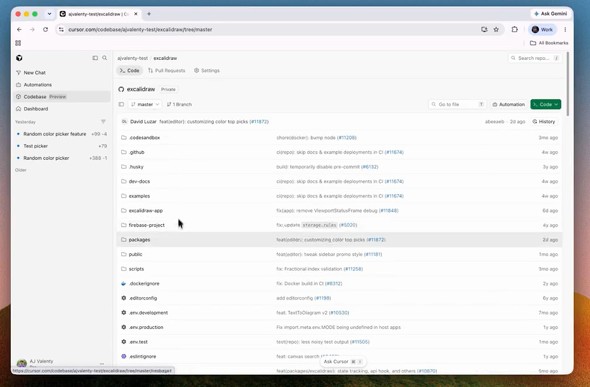
Task: Open a new browser tab
Action: pyautogui.click(x=149, y=14)
